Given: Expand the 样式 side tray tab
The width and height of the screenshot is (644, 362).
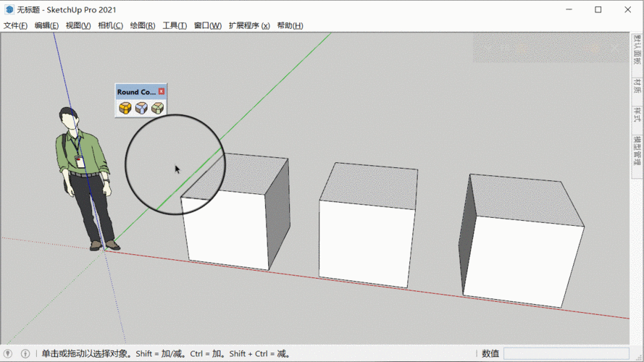Looking at the screenshot, I should (637, 115).
